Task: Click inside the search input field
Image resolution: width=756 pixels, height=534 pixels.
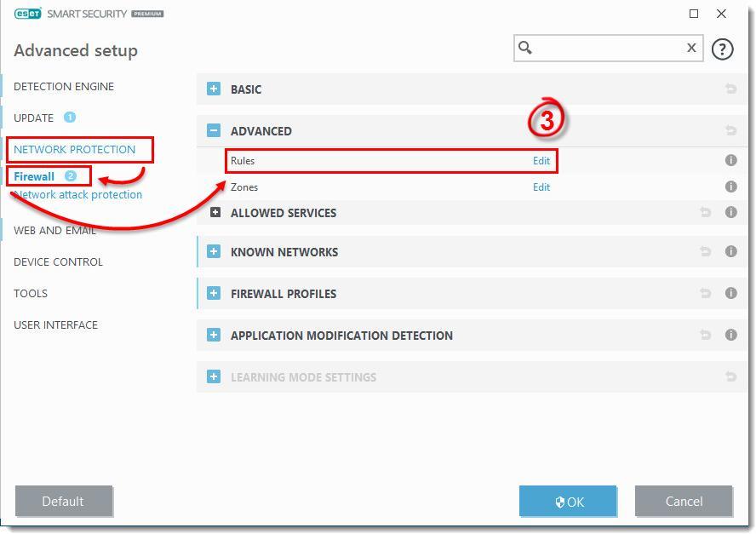Action: click(x=604, y=48)
